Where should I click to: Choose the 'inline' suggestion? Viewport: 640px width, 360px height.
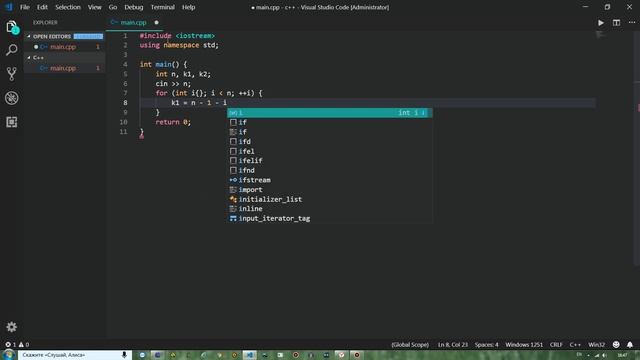tap(329, 209)
